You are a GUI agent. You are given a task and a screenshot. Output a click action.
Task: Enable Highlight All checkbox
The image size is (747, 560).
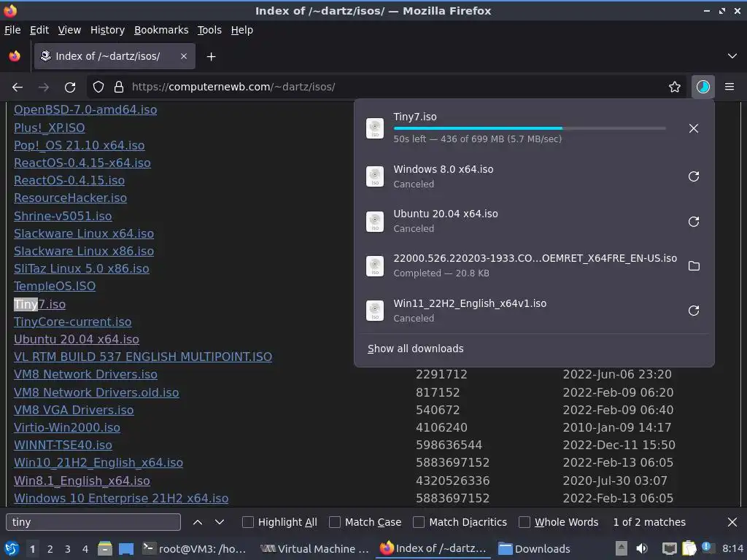[x=248, y=522]
